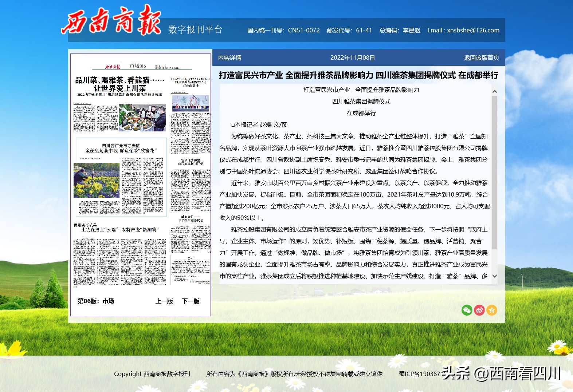The height and width of the screenshot is (392, 573).
Task: Share article via Weibo icon
Action: (x=479, y=310)
